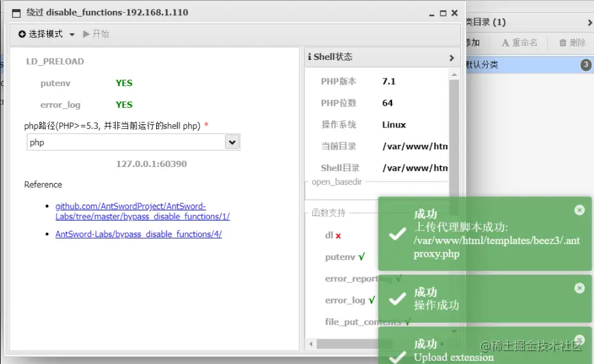Click the Shell目录 path value
The width and height of the screenshot is (594, 364).
[x=415, y=168]
